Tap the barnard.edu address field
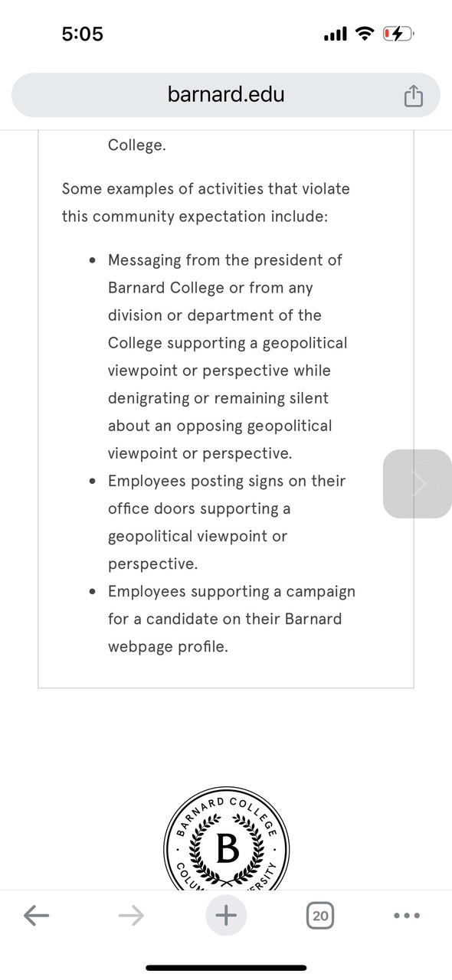 226,95
